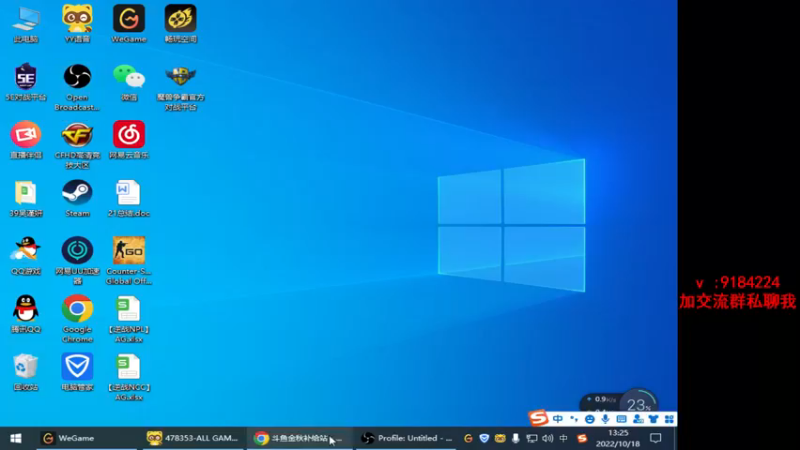
Task: Switch to the 478353-ALL GAM taskbar window
Action: [193, 438]
